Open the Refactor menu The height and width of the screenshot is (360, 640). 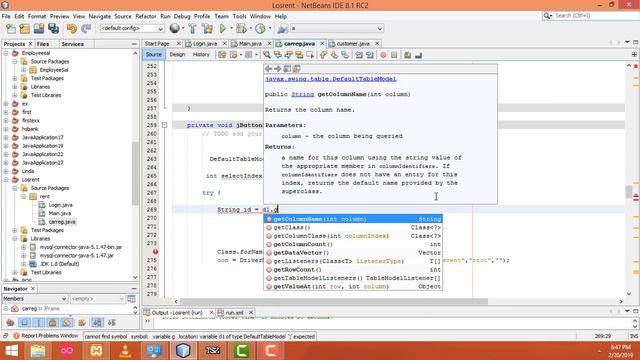coord(146,16)
